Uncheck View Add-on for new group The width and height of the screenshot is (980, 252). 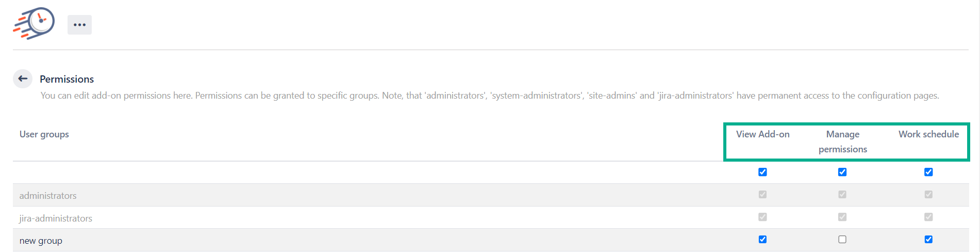[762, 240]
